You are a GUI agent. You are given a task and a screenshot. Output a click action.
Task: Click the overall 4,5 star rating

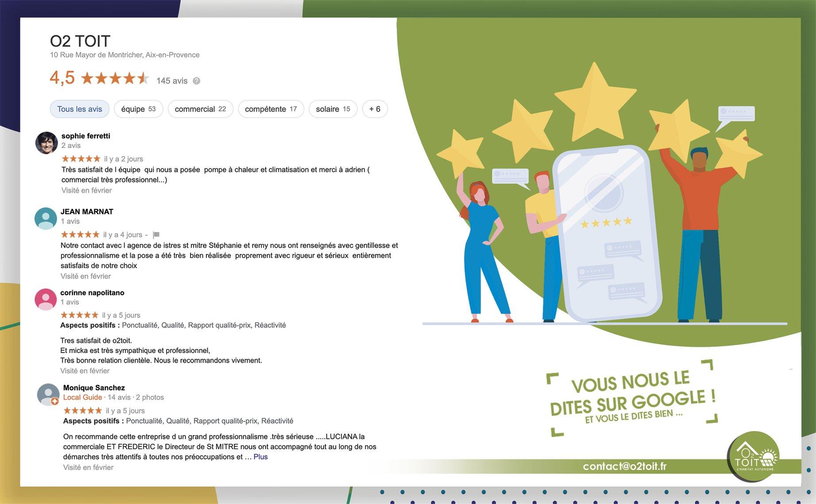[115, 79]
